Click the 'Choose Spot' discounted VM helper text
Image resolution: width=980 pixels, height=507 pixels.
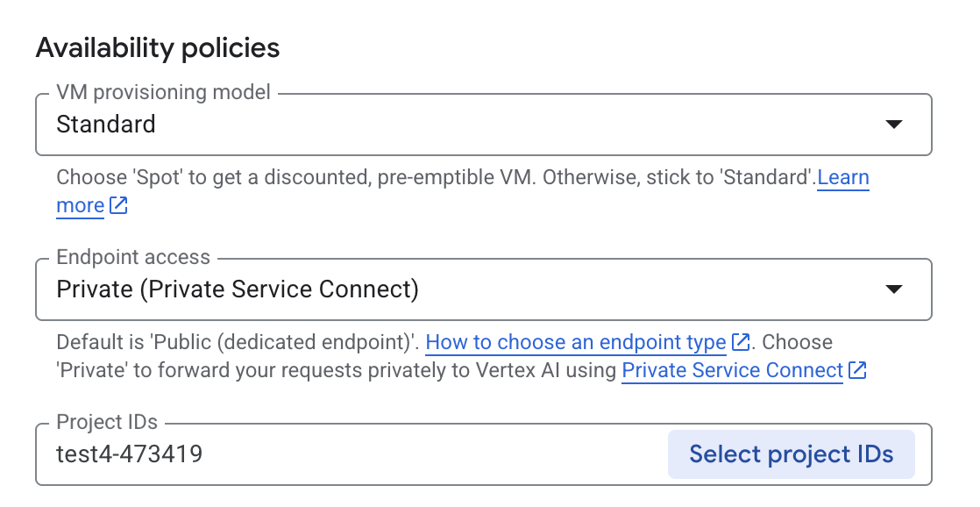pos(351,178)
